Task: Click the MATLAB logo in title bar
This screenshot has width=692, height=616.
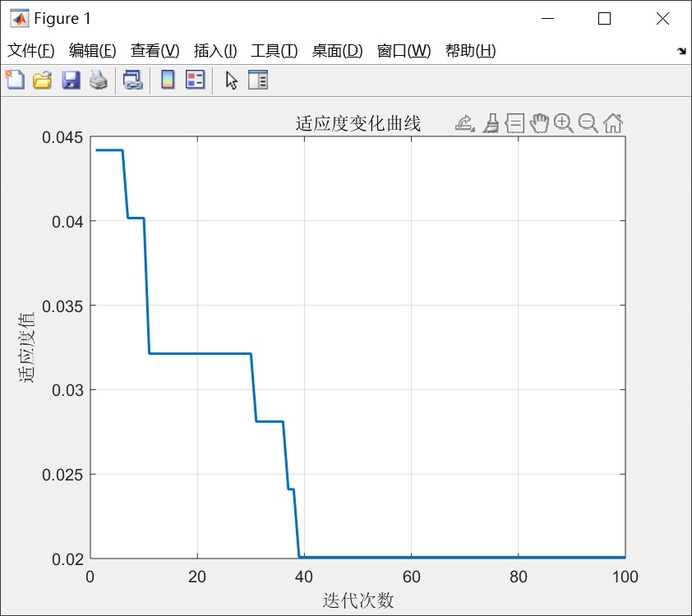Action: click(20, 19)
